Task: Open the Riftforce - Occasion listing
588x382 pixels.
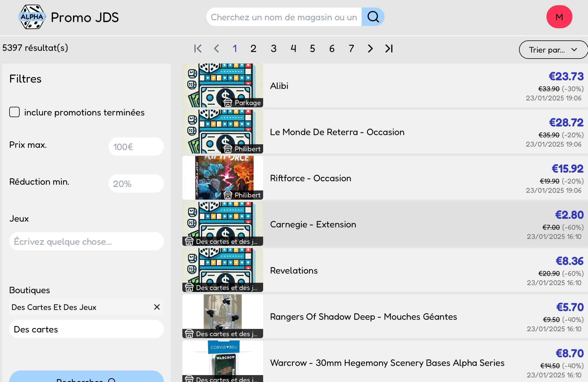Action: (x=310, y=178)
